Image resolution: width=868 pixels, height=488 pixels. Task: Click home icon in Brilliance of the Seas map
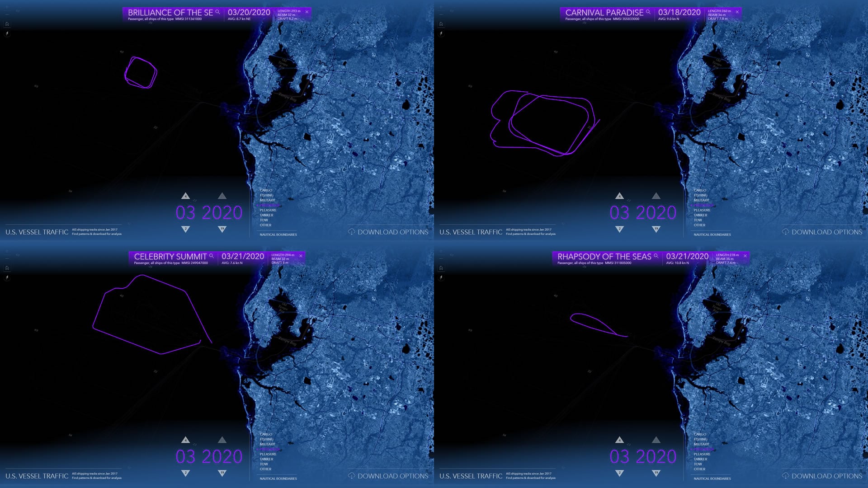pos(7,24)
